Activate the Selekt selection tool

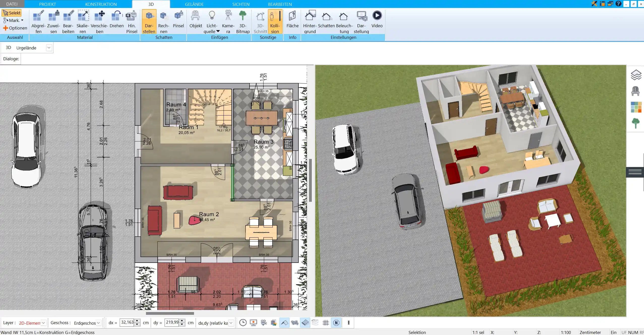12,13
